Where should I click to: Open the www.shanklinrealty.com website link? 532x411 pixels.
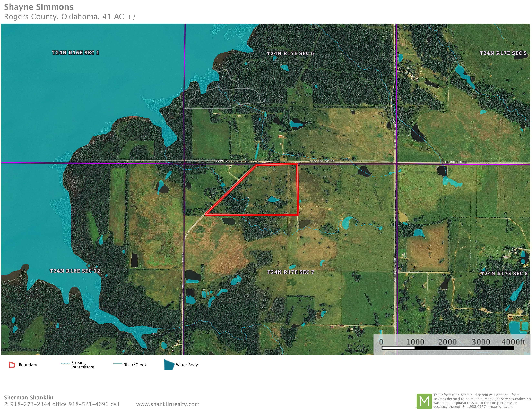point(168,404)
